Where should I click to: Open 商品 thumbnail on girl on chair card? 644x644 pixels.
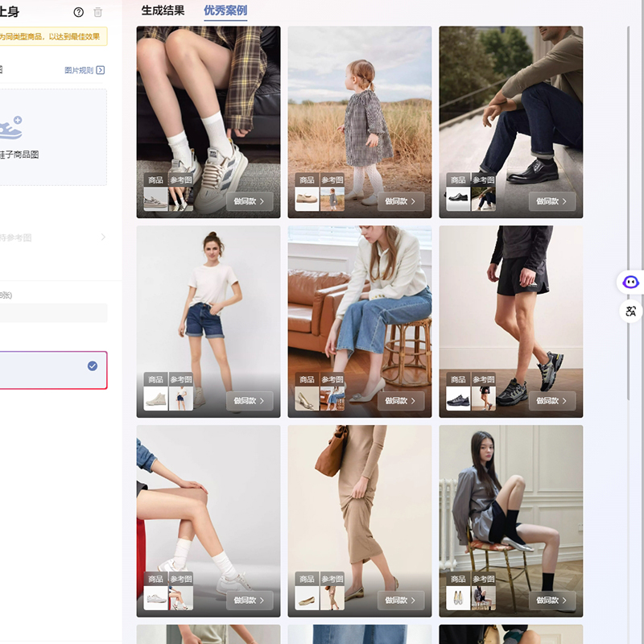tap(458, 598)
